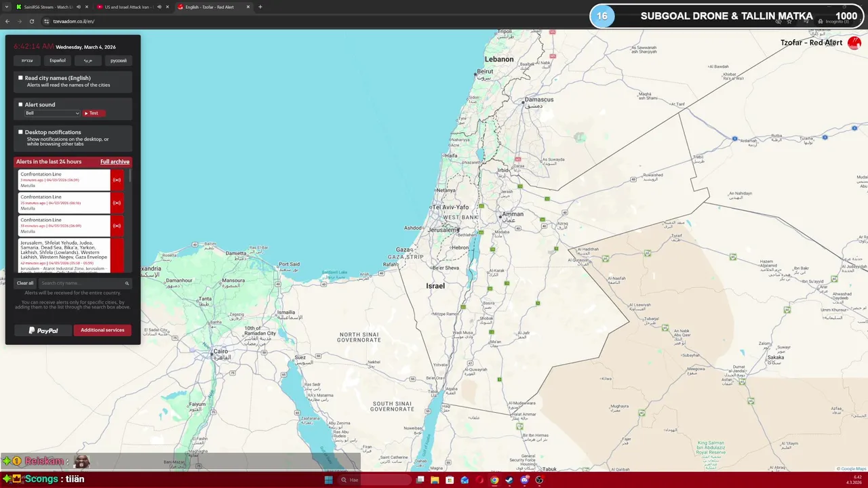Image resolution: width=868 pixels, height=488 pixels.
Task: Select the English - Tzofar Red Alert tab
Action: (x=214, y=7)
